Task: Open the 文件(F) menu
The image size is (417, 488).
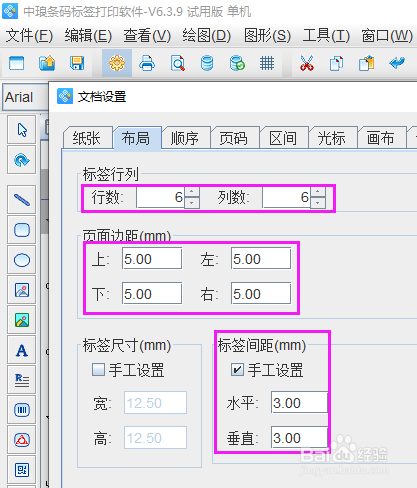Action: click(29, 35)
